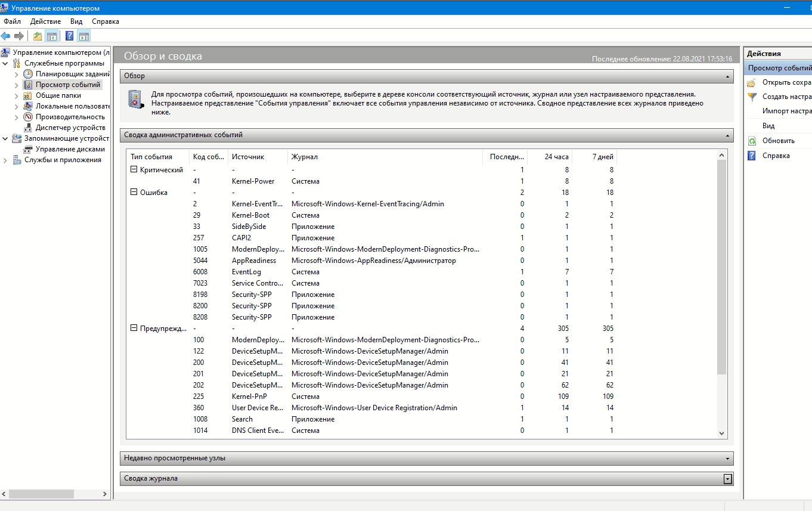Toggle the Show/Hide Console Tree toolbar icon
Image resolution: width=812 pixels, height=511 pixels.
point(52,36)
